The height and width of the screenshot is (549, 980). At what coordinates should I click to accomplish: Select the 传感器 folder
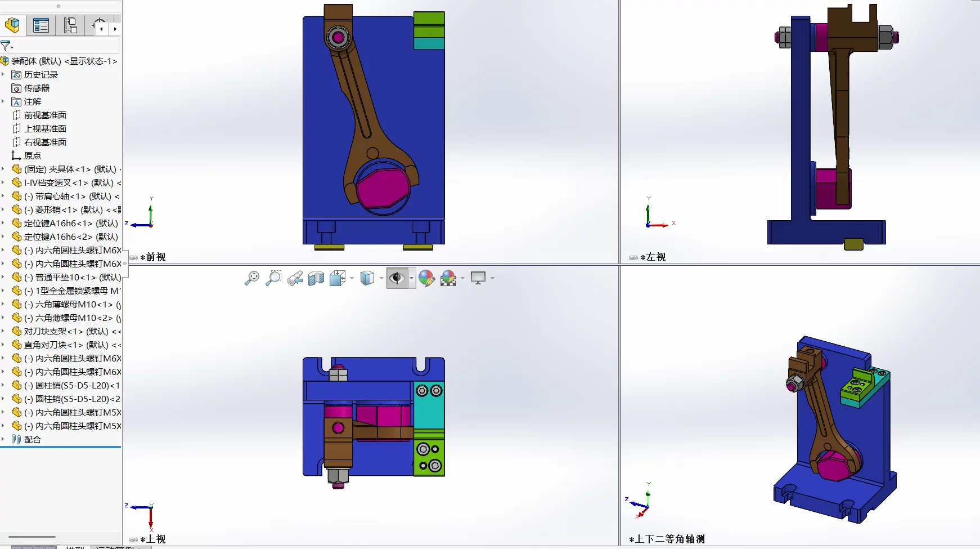point(37,88)
